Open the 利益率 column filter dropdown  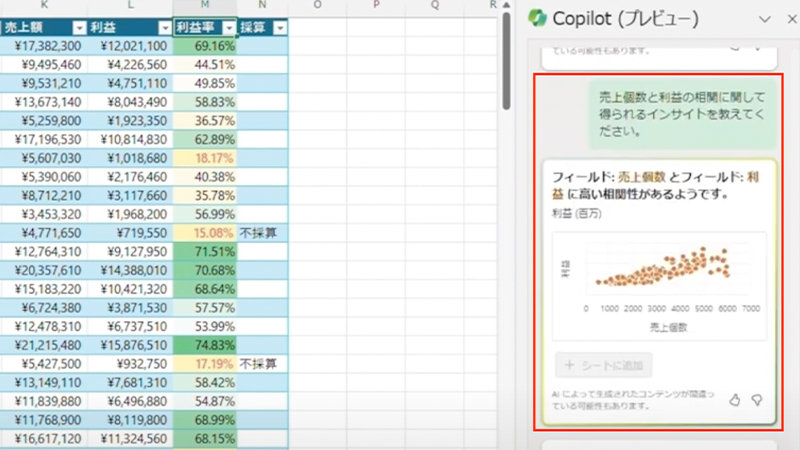(229, 28)
